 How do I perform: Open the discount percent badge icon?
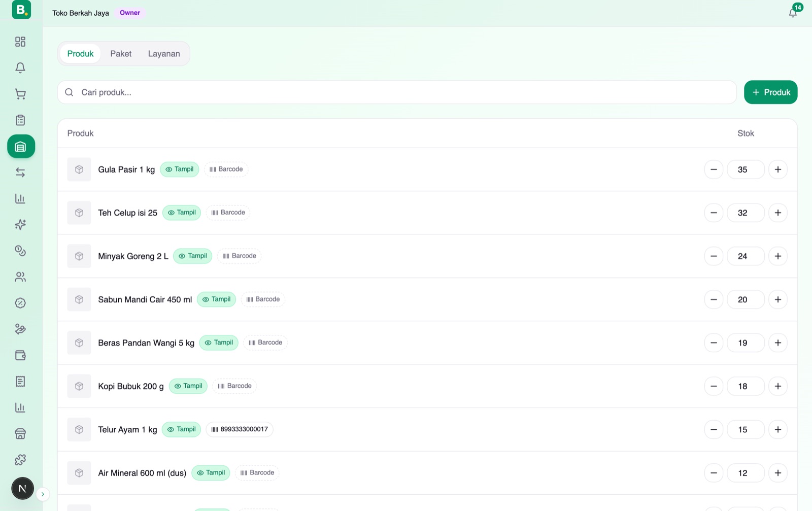tap(20, 303)
